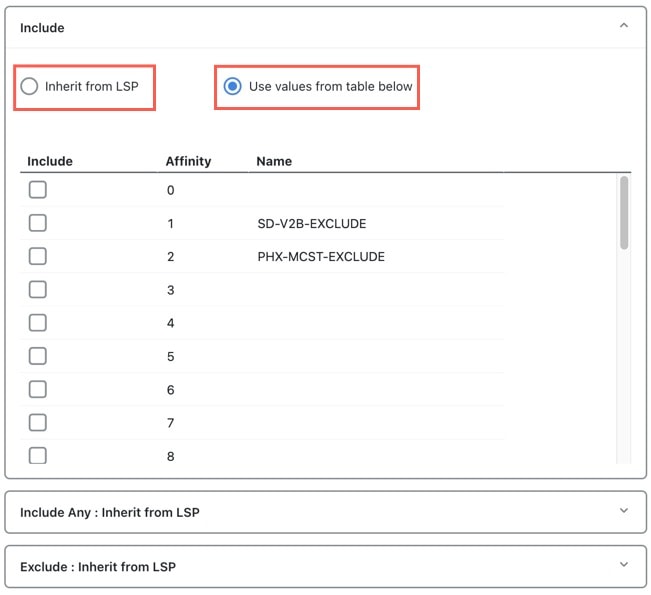Tick the checkbox for PHX-MCST-EXCLUDE

point(38,256)
